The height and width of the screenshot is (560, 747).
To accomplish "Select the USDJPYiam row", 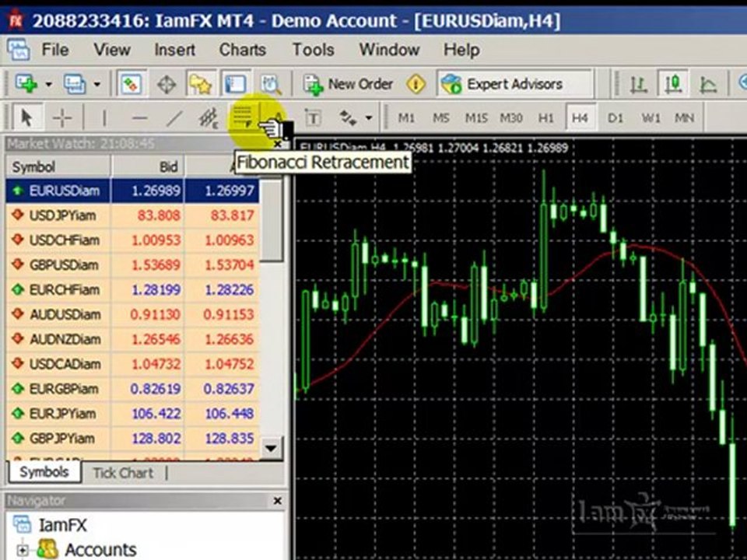I will pyautogui.click(x=132, y=215).
